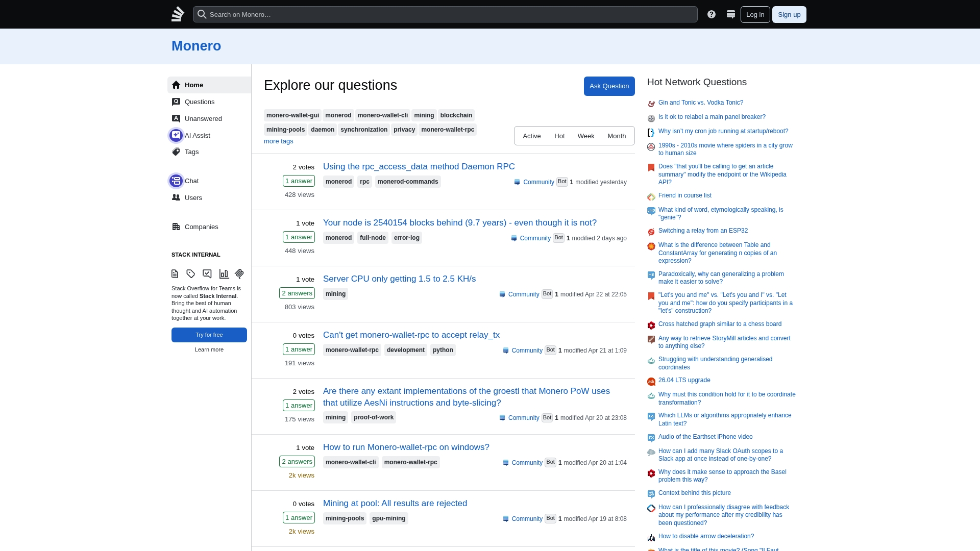Expand the more tags link
Viewport: 980px width, 551px height.
278,141
